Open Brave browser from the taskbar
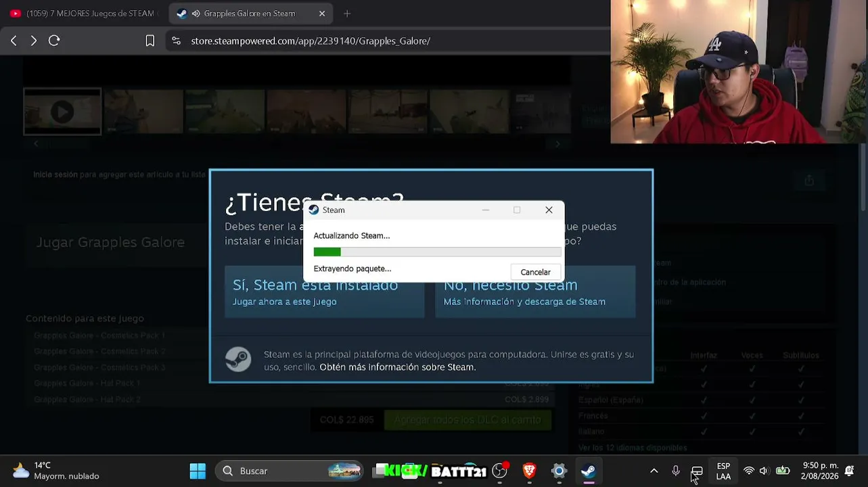The image size is (868, 487). tap(529, 471)
